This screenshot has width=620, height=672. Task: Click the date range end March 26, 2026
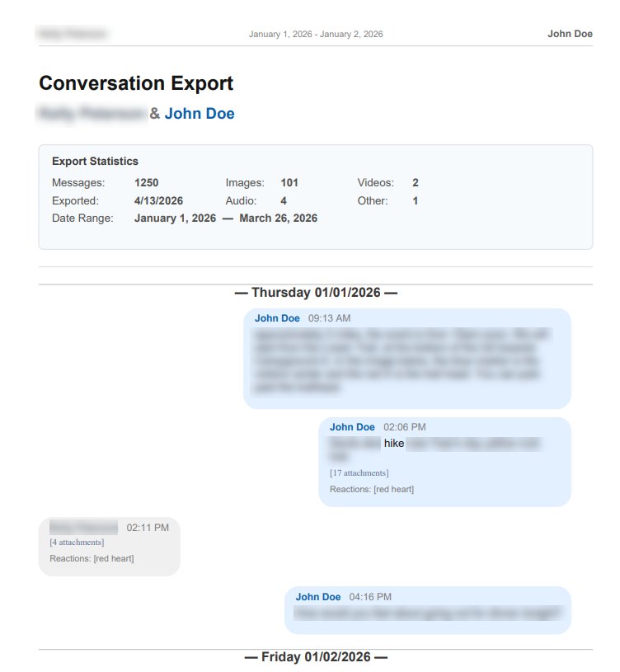coord(278,219)
